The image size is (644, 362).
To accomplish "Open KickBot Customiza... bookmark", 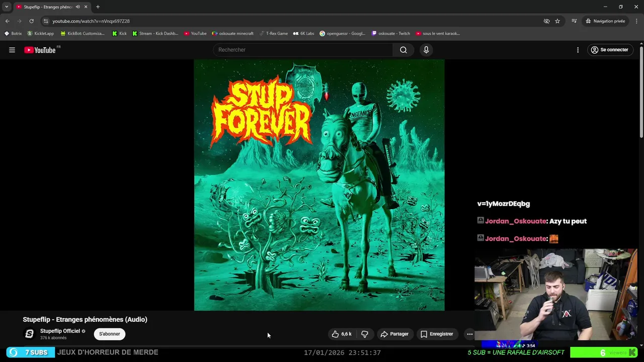I will pos(83,34).
